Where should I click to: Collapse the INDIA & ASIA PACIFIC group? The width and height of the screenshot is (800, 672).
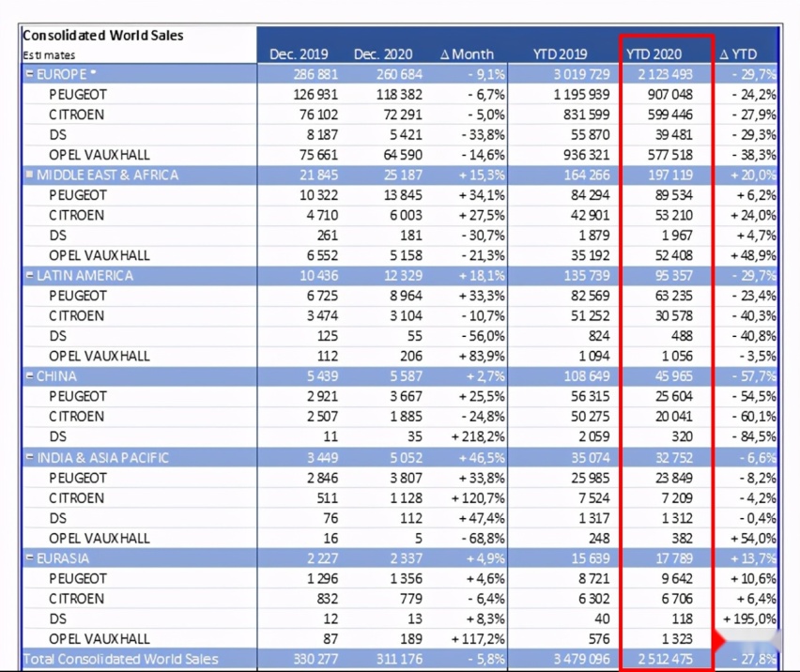click(x=30, y=457)
